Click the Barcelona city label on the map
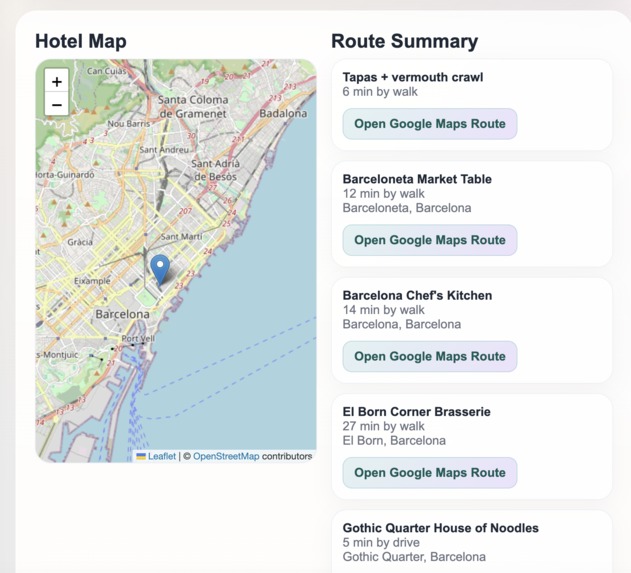This screenshot has width=631, height=573. click(x=122, y=314)
